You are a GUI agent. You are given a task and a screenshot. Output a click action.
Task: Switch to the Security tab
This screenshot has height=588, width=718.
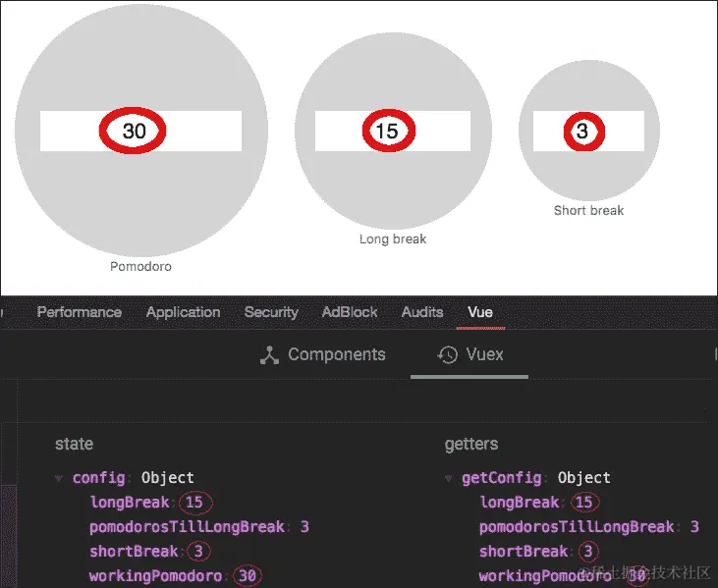tap(271, 312)
